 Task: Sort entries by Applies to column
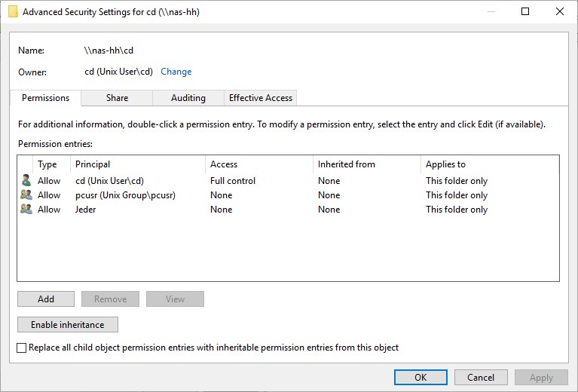click(x=486, y=164)
